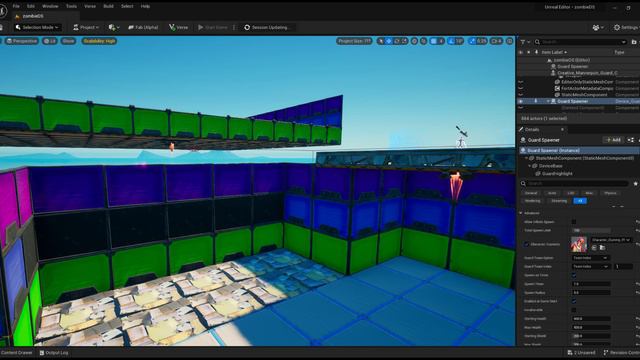Toggle the world/local coordinate icon
This screenshot has height=360, width=640.
pos(414,41)
